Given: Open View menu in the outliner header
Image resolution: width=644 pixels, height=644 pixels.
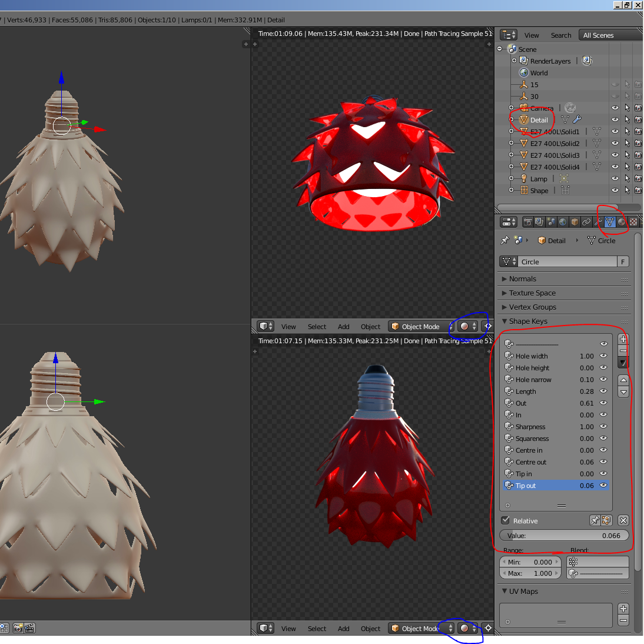Looking at the screenshot, I should click(532, 35).
